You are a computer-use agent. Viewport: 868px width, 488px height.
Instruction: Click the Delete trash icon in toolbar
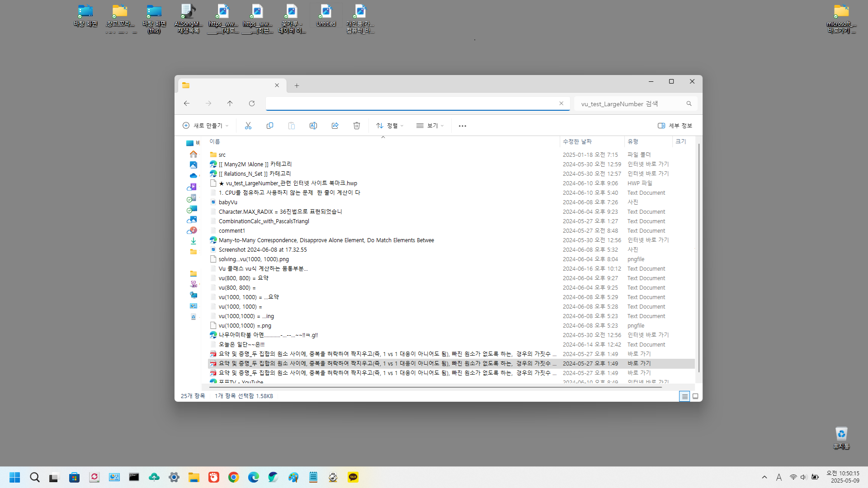coord(357,126)
